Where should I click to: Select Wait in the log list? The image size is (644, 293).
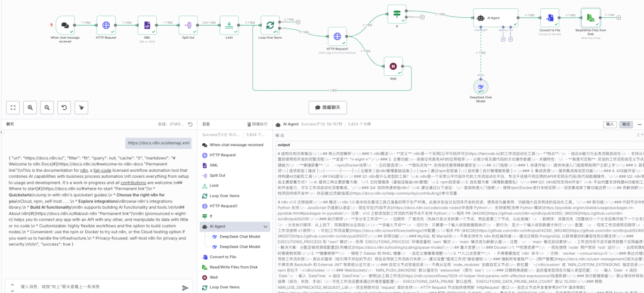click(x=235, y=277)
